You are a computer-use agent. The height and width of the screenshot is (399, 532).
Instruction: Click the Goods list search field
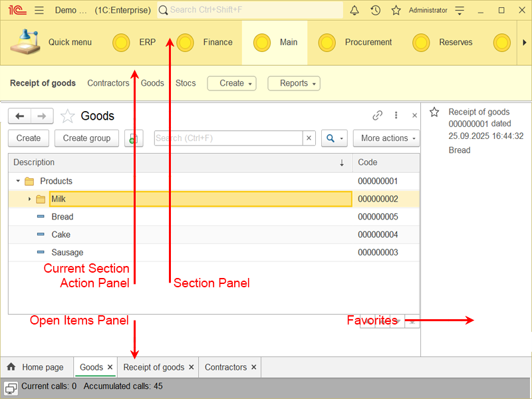click(x=228, y=138)
